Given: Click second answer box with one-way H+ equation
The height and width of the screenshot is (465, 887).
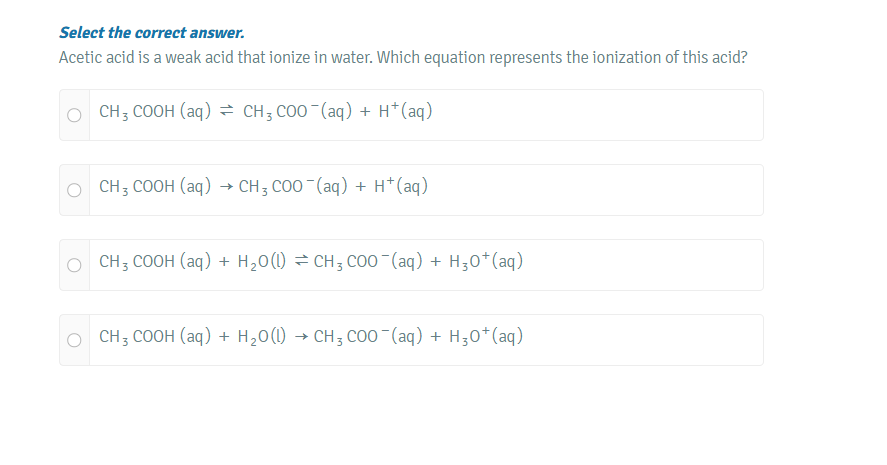Looking at the screenshot, I should coord(425,190).
